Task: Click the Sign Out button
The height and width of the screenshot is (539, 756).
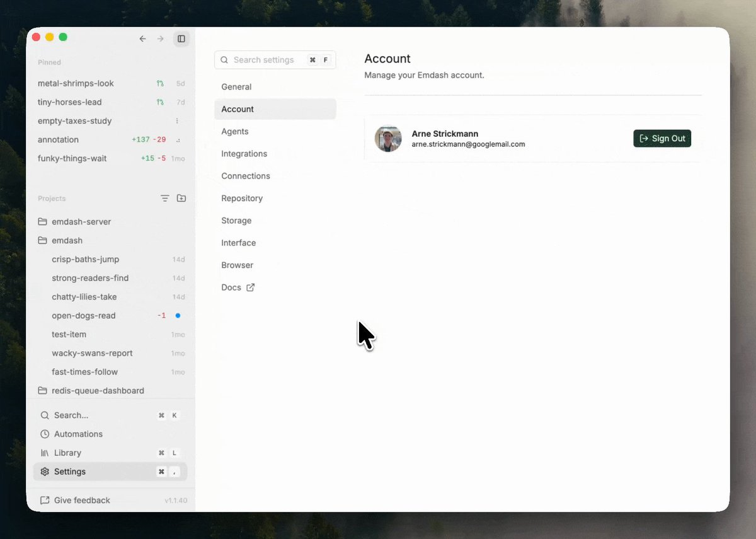Action: (662, 139)
